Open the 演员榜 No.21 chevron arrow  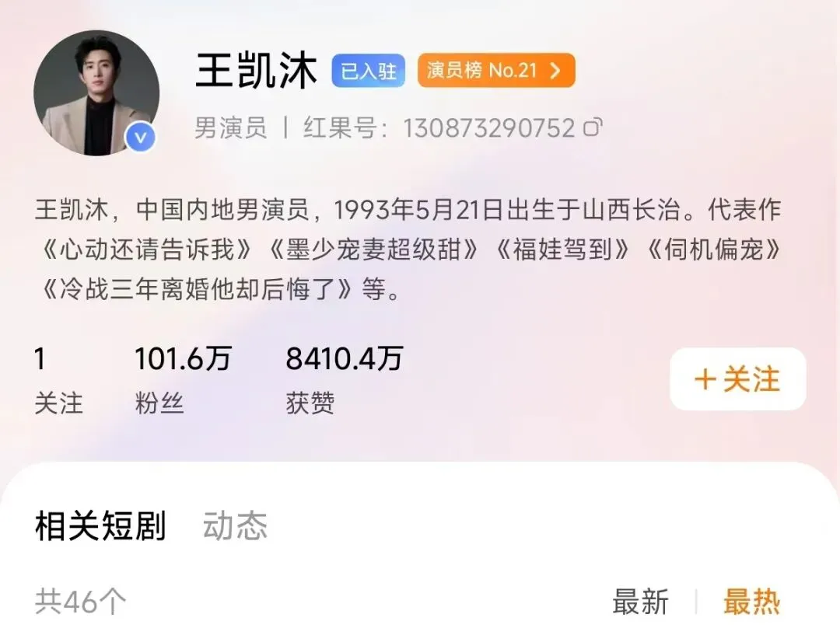(555, 70)
